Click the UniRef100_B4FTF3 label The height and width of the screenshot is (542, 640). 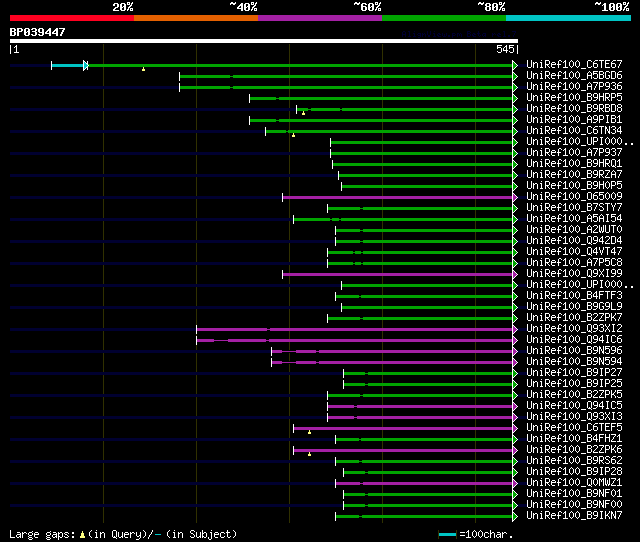pos(574,296)
